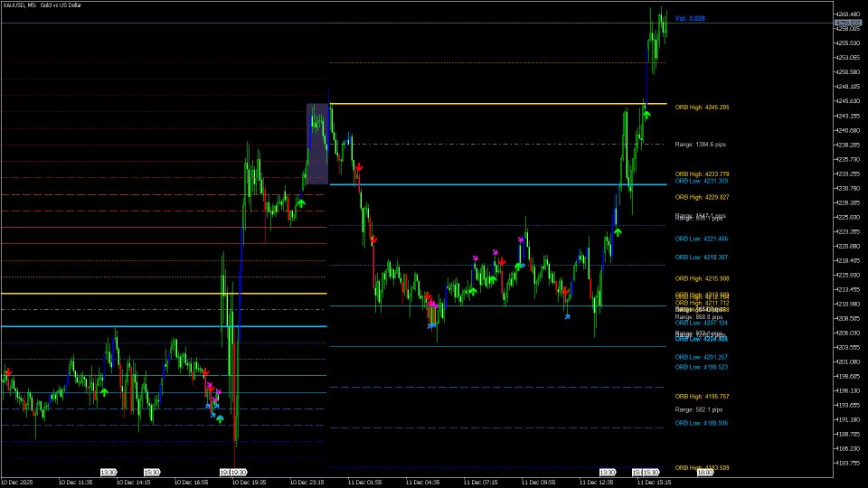Select the purple opening range session box
This screenshot has height=488, width=868.
(x=317, y=144)
